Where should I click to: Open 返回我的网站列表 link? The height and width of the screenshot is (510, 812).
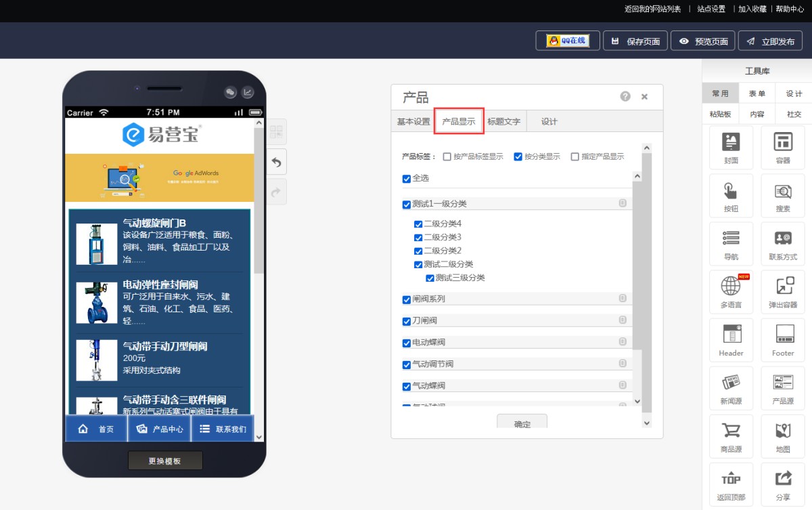[652, 9]
